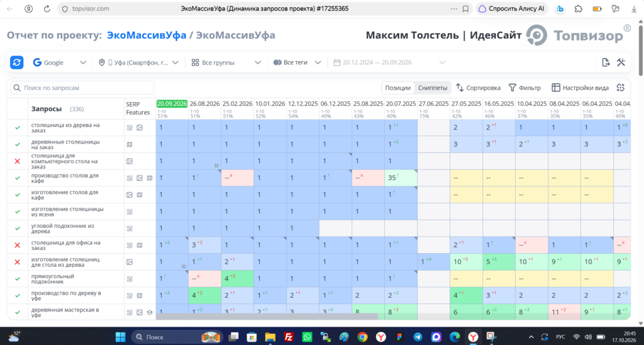
Task: Open the date range 20.12.2024 — 20.09.2026 dropdown
Action: 389,62
